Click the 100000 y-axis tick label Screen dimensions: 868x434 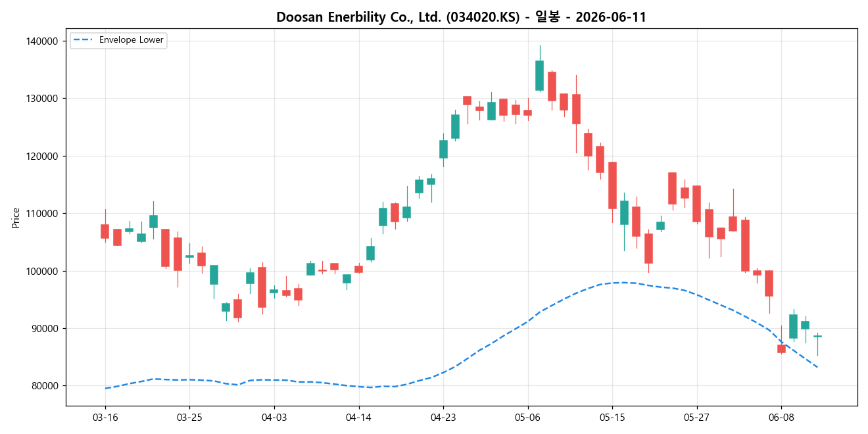click(x=42, y=271)
